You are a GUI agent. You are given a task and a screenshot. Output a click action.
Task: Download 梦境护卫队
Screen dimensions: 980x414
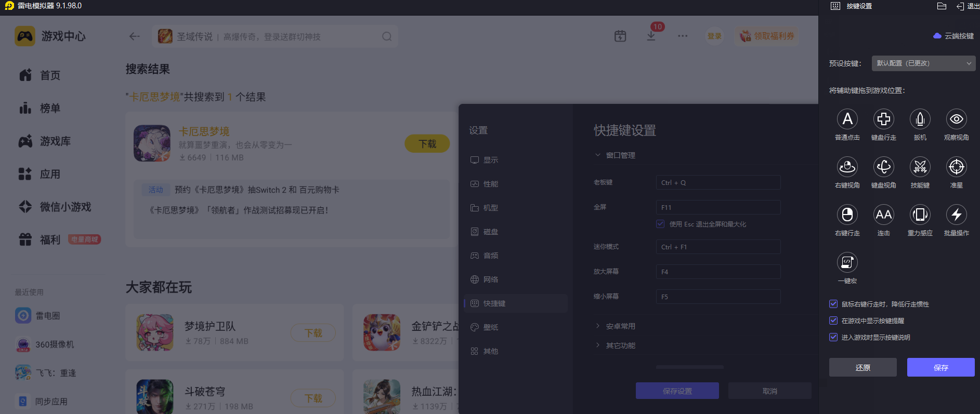click(x=313, y=333)
